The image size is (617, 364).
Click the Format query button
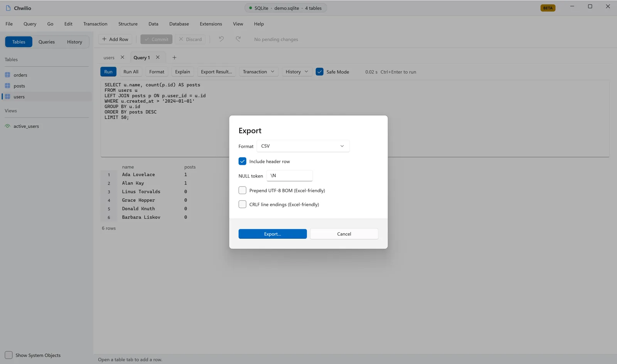[157, 72]
